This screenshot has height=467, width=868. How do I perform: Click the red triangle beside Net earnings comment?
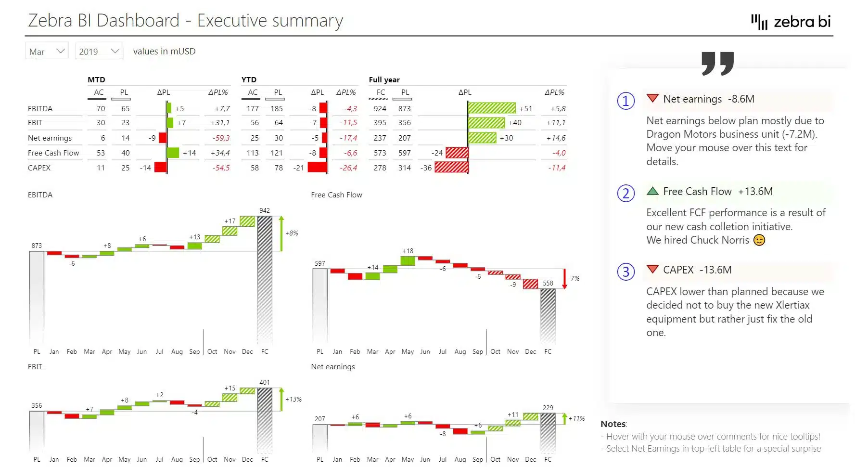[653, 99]
